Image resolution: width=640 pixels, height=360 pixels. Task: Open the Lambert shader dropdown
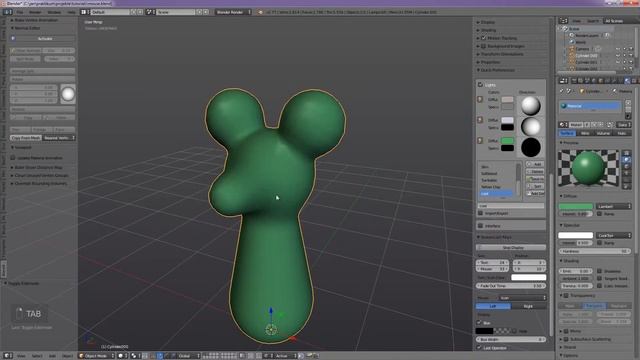(613, 207)
